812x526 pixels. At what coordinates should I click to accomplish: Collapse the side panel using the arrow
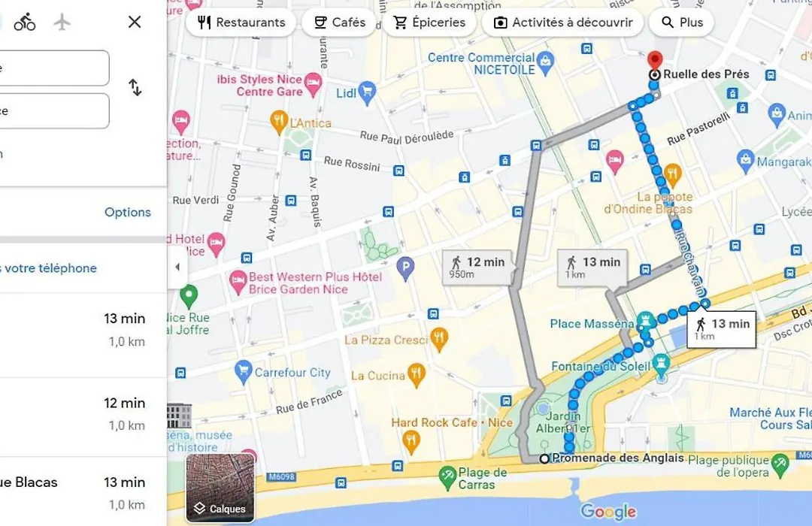tap(177, 268)
